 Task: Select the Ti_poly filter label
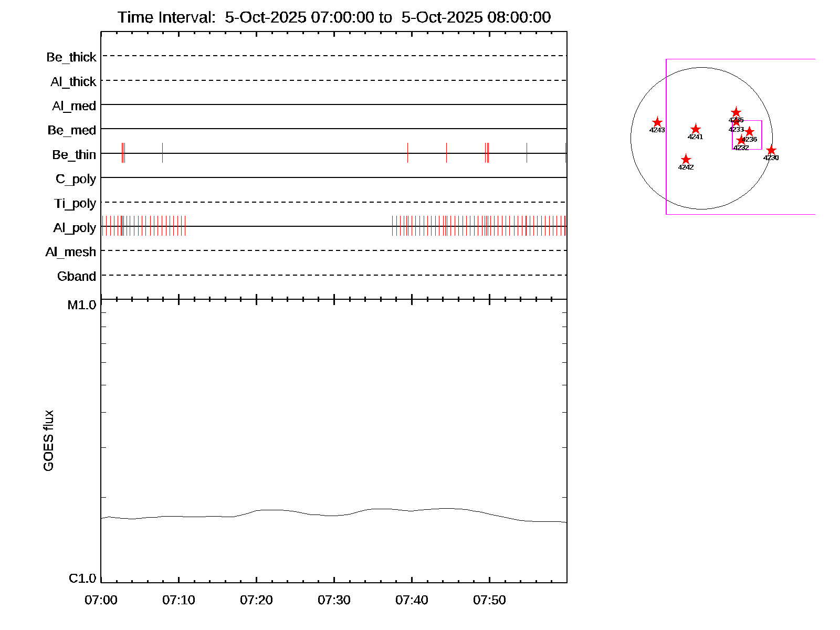click(75, 204)
